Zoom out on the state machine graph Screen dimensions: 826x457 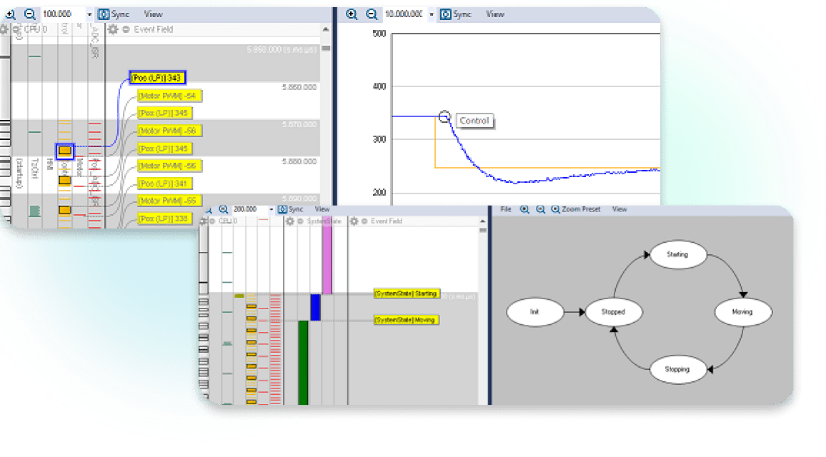(x=540, y=210)
